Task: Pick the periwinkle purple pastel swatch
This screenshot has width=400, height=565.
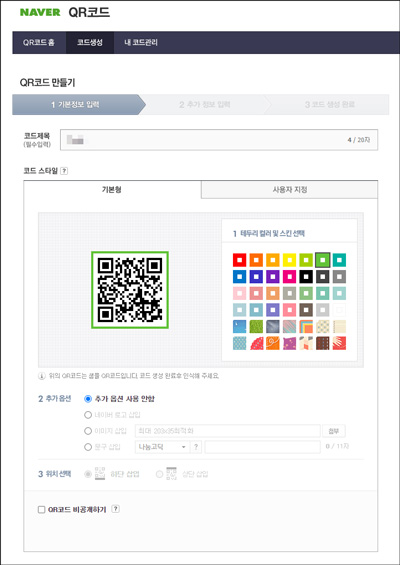Action: (273, 310)
